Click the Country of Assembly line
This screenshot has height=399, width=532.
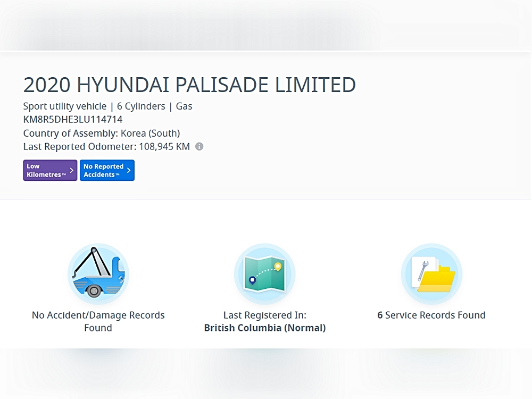pos(102,133)
